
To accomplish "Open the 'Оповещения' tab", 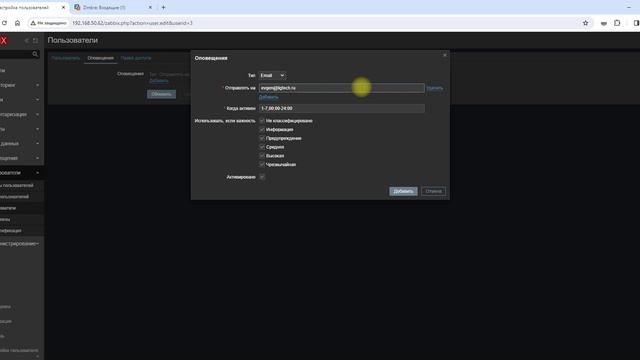I will 100,58.
